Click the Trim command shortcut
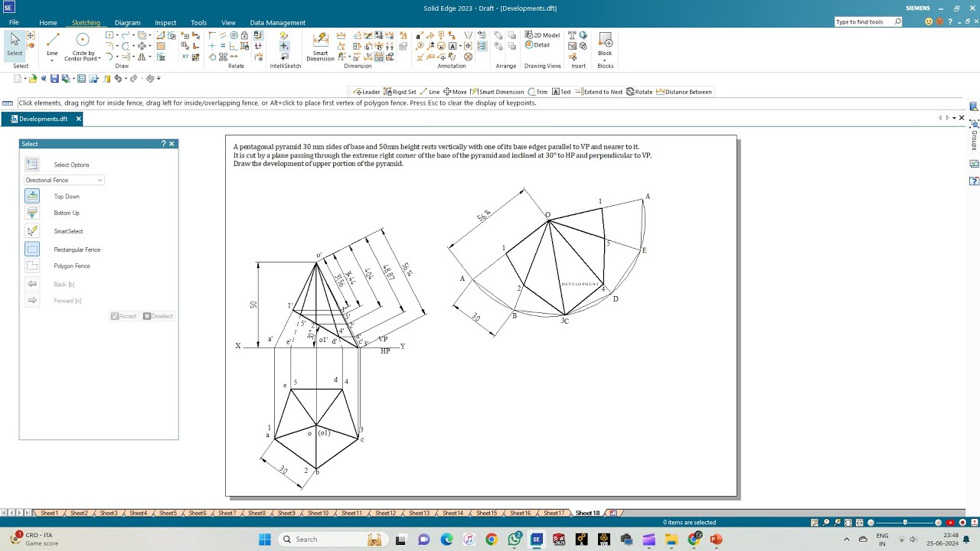The width and height of the screenshot is (980, 551). click(537, 92)
